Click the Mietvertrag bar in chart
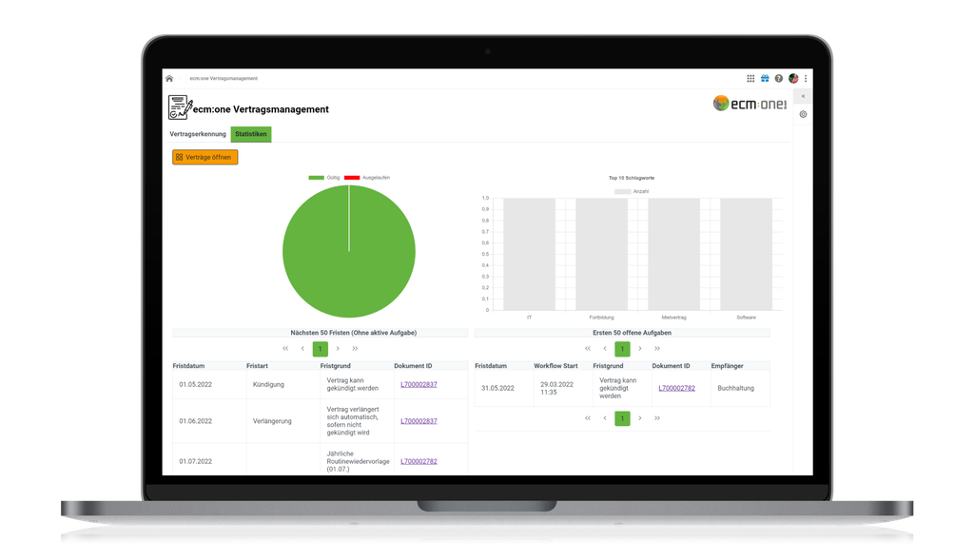 [x=674, y=254]
